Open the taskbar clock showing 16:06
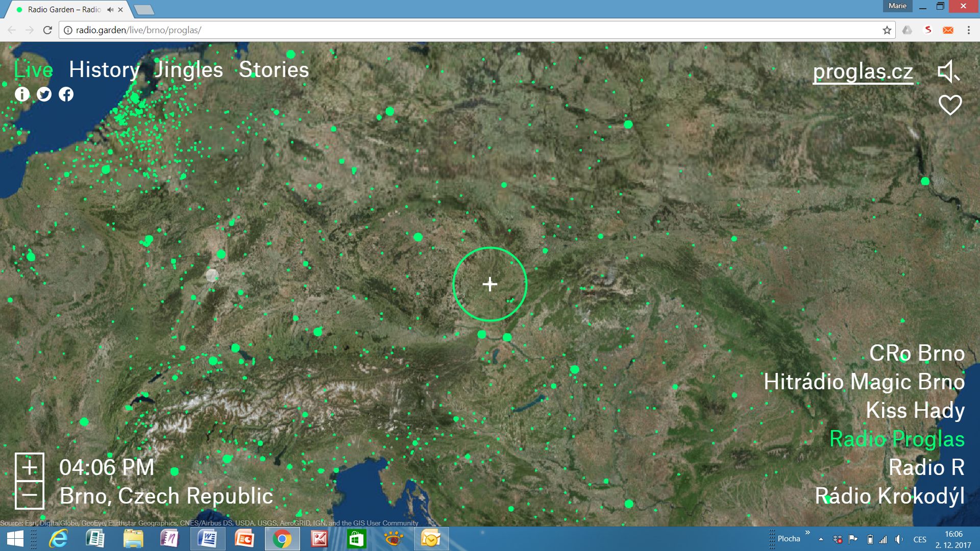The height and width of the screenshot is (551, 980). click(x=953, y=539)
